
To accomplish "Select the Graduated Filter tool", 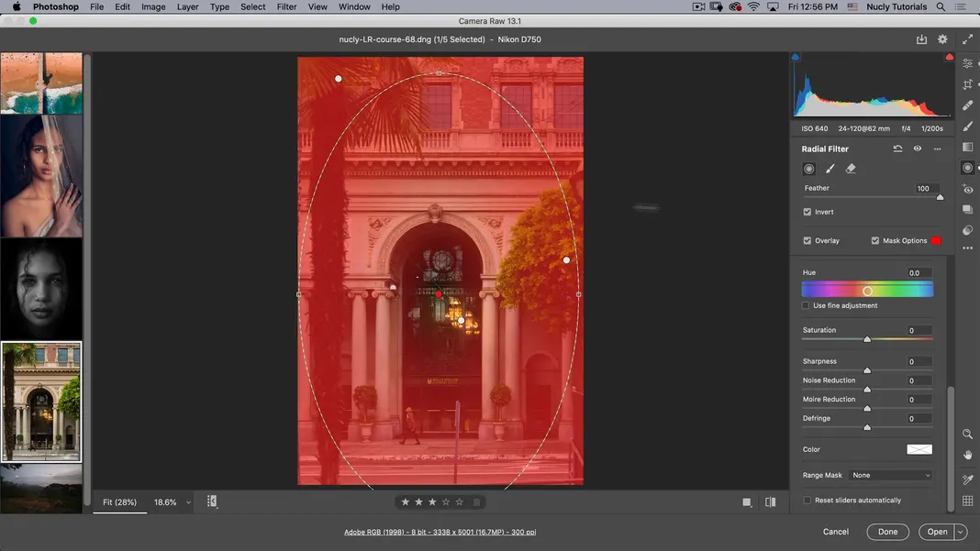I will pos(967,147).
